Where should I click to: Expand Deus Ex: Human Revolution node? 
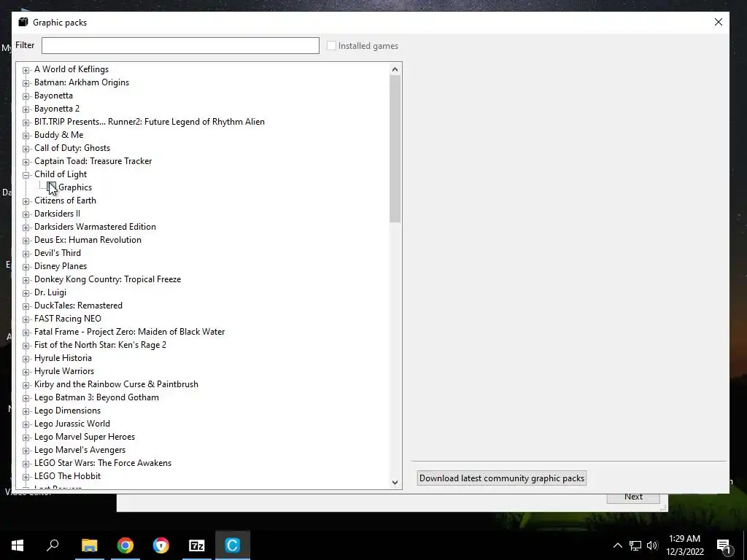pos(26,241)
